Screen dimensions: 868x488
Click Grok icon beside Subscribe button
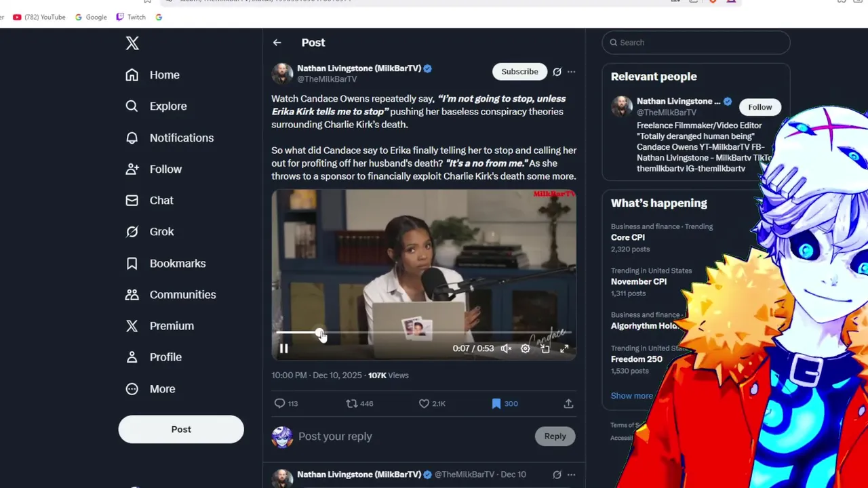coord(557,72)
